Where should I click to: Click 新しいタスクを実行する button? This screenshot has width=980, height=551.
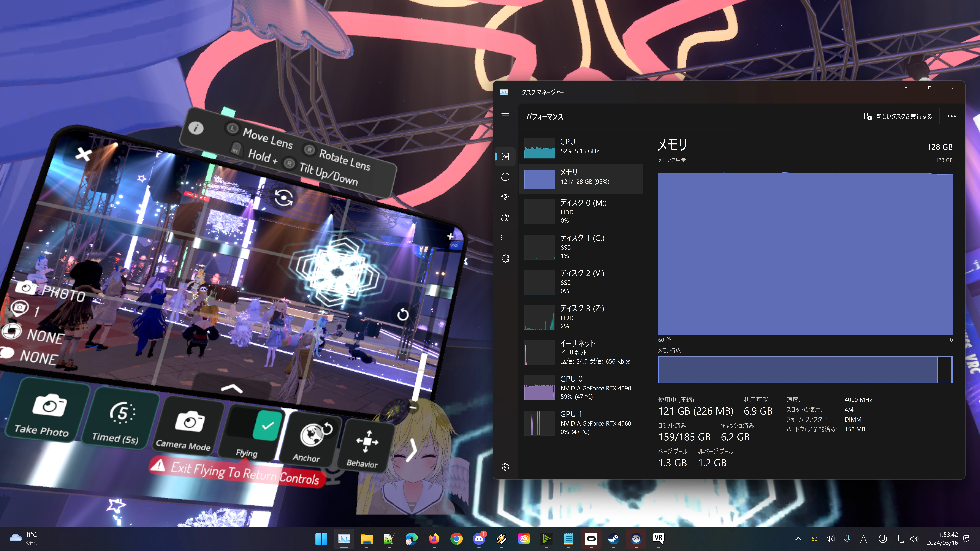pos(898,116)
